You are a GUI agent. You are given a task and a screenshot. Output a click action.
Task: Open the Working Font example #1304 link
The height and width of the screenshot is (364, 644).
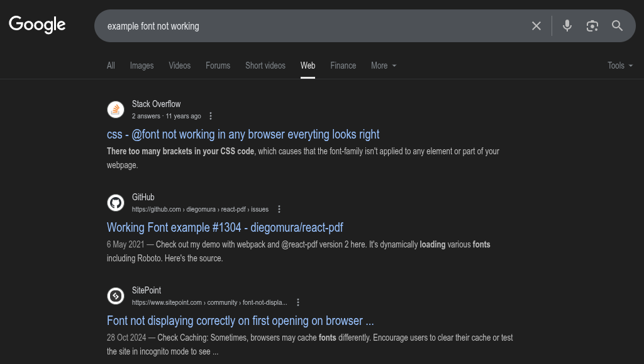click(225, 227)
